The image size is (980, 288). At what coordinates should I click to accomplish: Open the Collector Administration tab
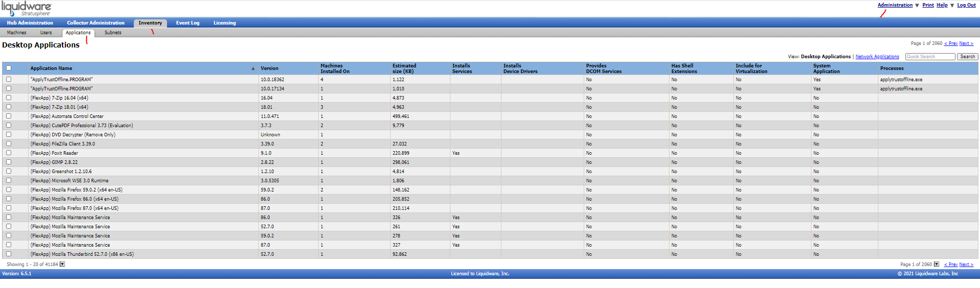click(x=95, y=23)
